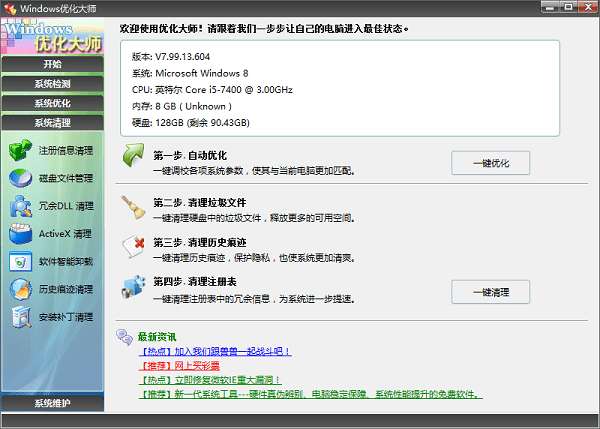The height and width of the screenshot is (429, 600).
Task: Click the ActiveX 清理 icon
Action: (x=20, y=233)
